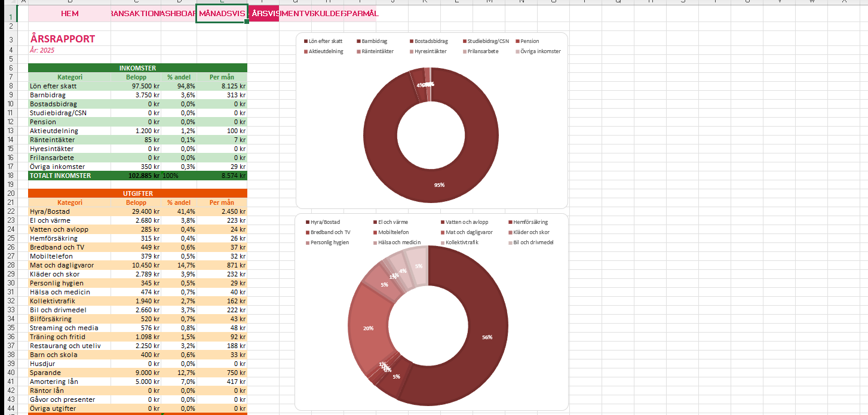Viewport: 868px width, 415px height.
Task: Select row header number 2
Action: point(11,26)
